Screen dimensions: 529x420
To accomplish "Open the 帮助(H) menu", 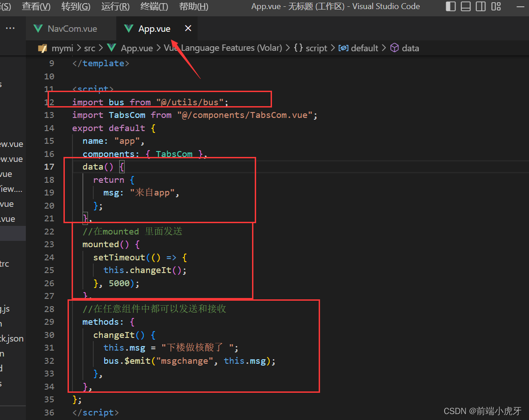I will tap(194, 6).
